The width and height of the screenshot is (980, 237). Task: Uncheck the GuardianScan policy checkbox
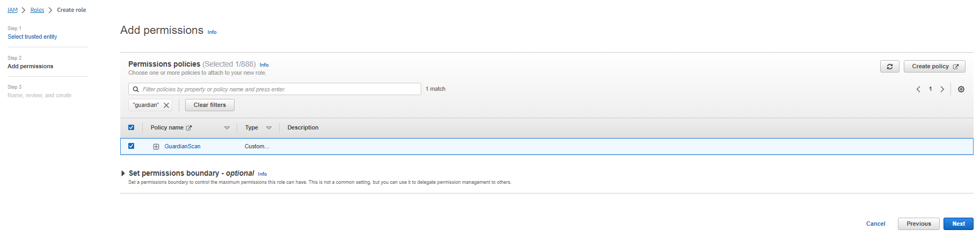(131, 146)
